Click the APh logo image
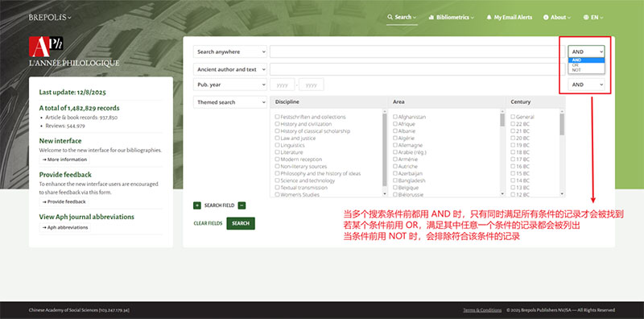 (46, 47)
